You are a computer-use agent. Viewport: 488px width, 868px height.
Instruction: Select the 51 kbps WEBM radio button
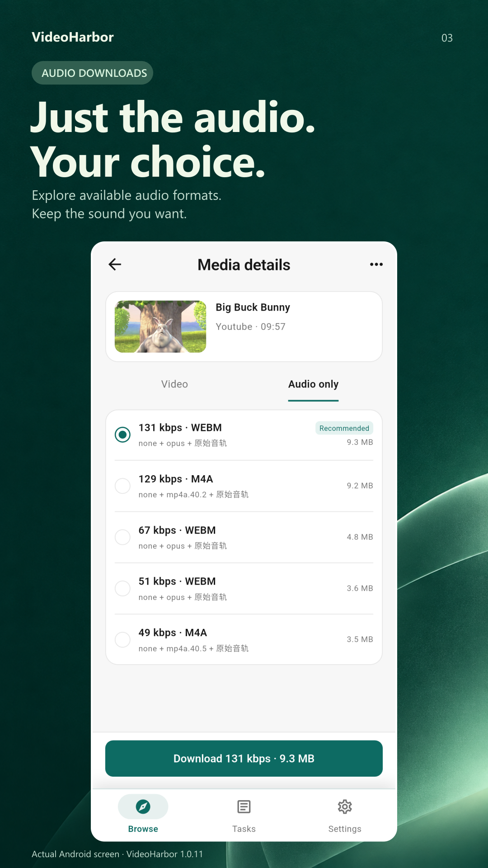pyautogui.click(x=122, y=588)
